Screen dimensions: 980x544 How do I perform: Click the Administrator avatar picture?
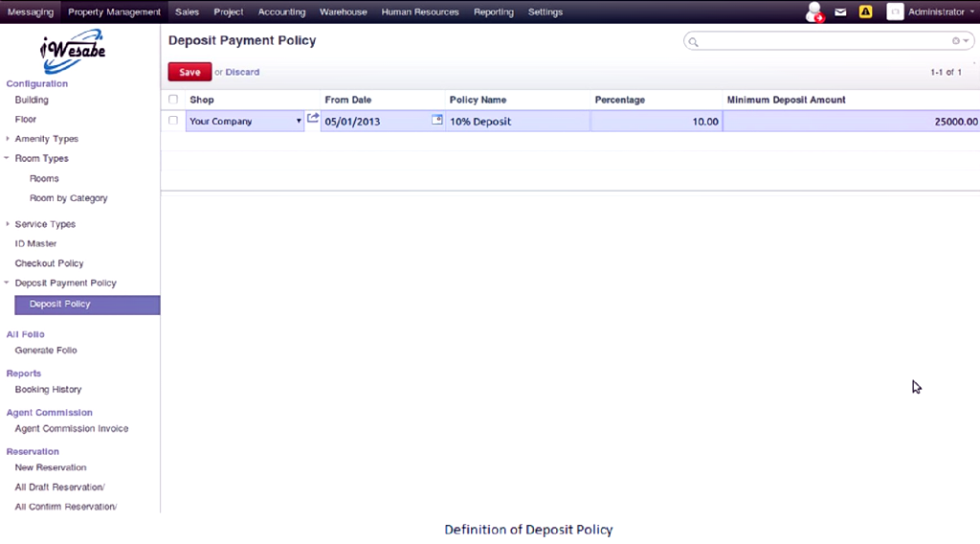895,12
